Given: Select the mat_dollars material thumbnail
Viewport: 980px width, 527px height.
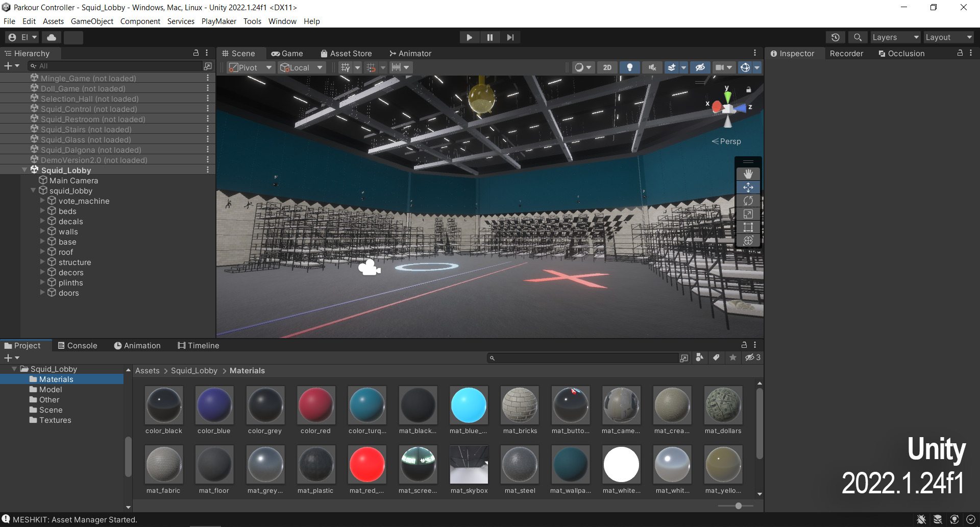Looking at the screenshot, I should (723, 405).
